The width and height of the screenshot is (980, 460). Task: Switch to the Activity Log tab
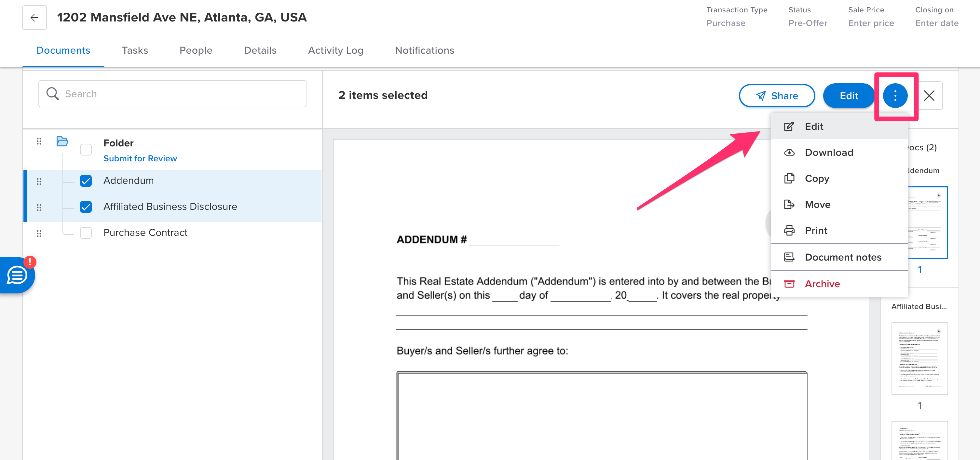click(x=335, y=50)
